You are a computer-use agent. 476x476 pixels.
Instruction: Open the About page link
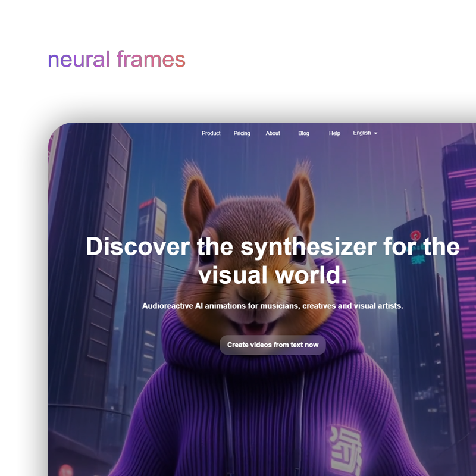click(273, 133)
